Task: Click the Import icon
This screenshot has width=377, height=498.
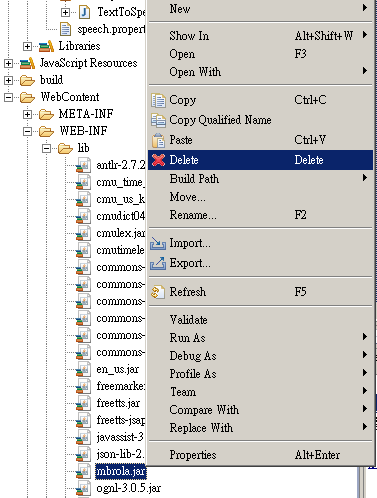Action: 158,243
